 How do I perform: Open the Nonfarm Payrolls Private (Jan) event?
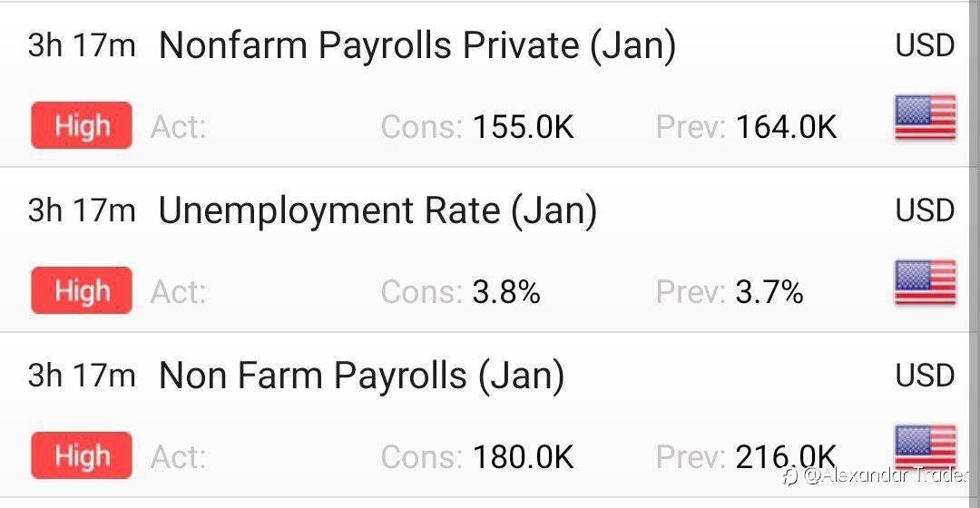tap(416, 46)
